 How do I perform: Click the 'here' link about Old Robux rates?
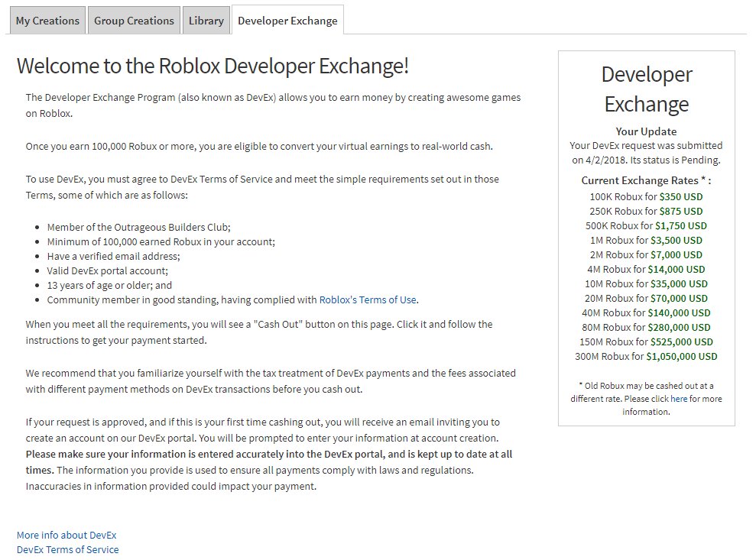pos(679,399)
